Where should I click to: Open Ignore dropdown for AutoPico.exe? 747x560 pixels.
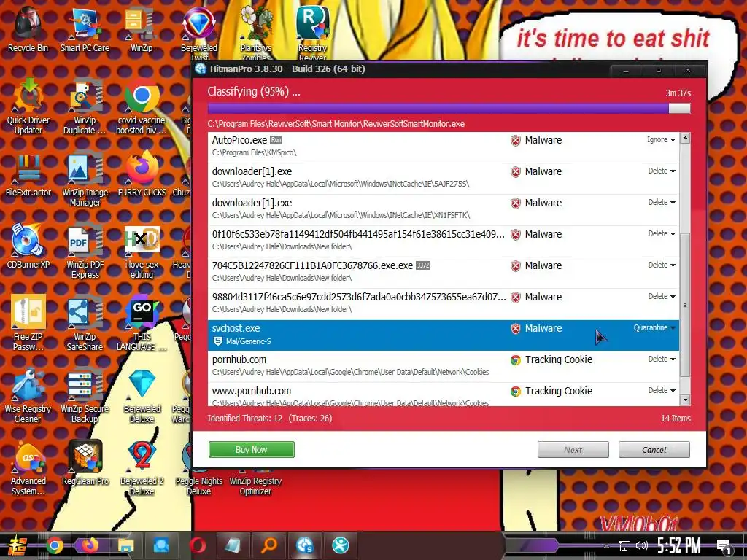point(661,139)
